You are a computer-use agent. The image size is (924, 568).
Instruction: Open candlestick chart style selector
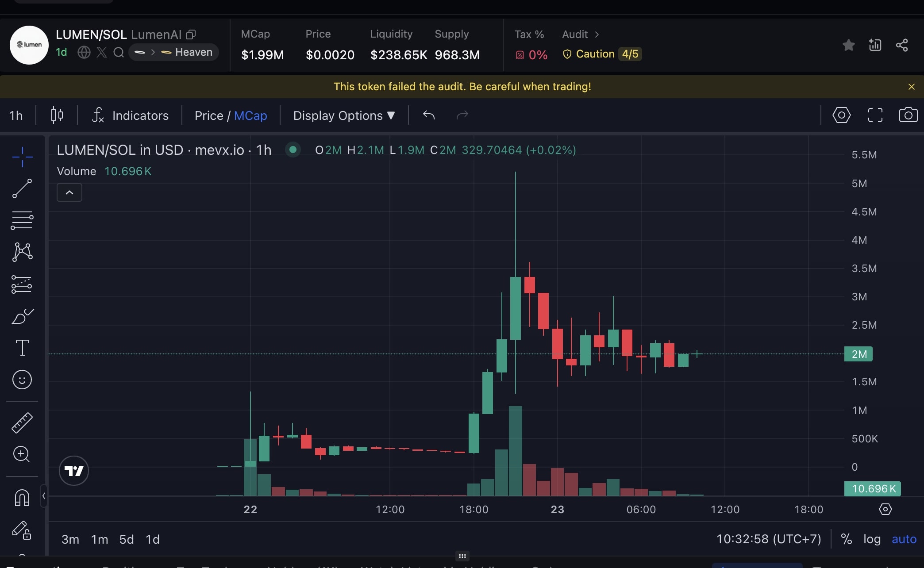(57, 115)
